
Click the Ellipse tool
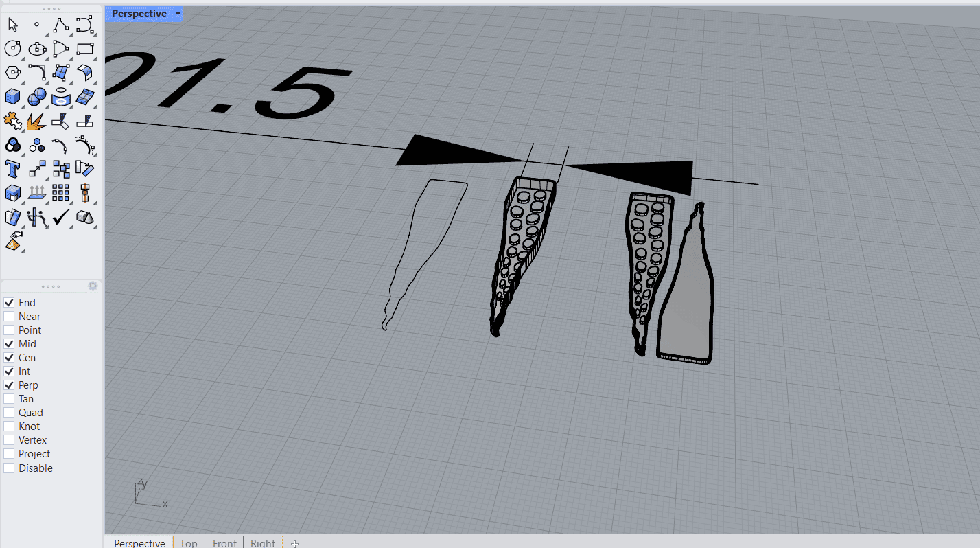tap(36, 48)
